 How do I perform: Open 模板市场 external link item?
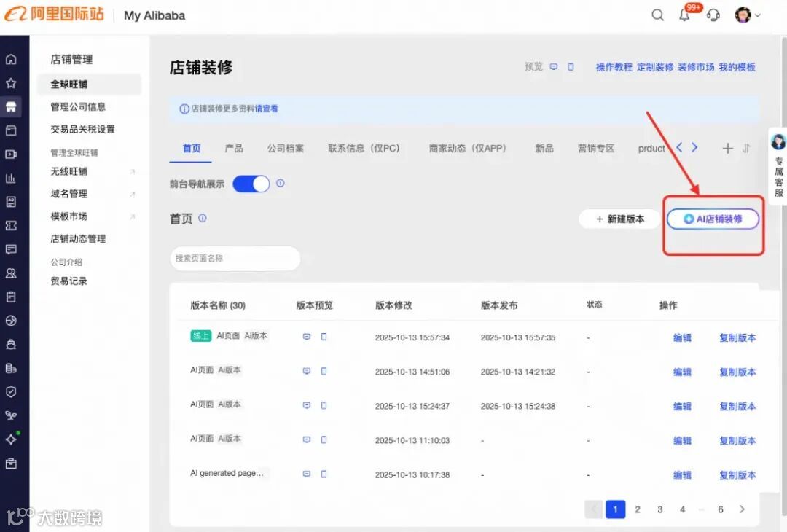pyautogui.click(x=93, y=216)
